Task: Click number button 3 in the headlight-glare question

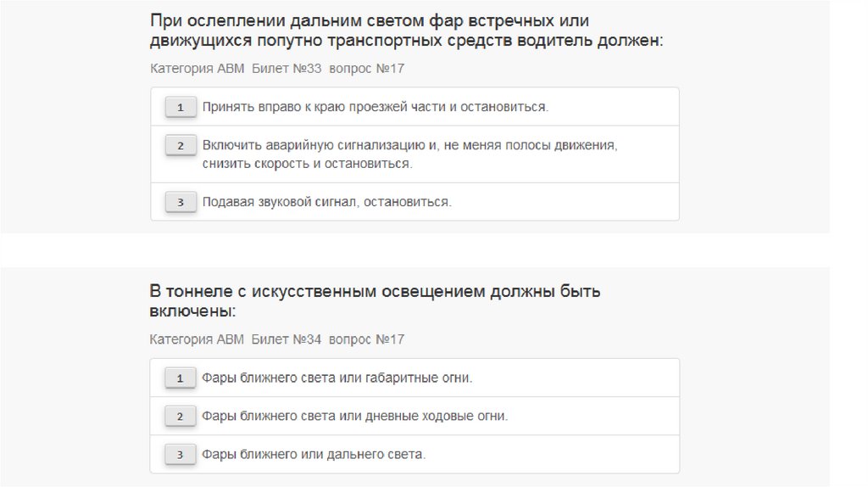Action: pos(180,203)
